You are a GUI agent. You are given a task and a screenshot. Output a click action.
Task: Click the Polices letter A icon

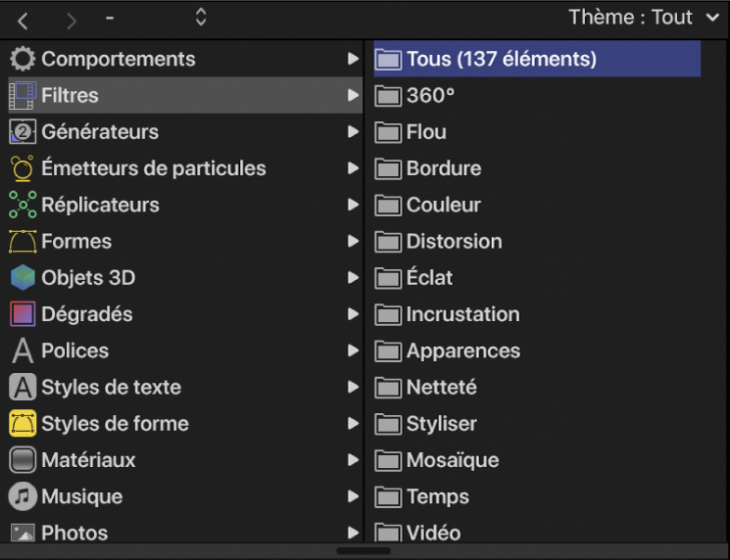[23, 350]
